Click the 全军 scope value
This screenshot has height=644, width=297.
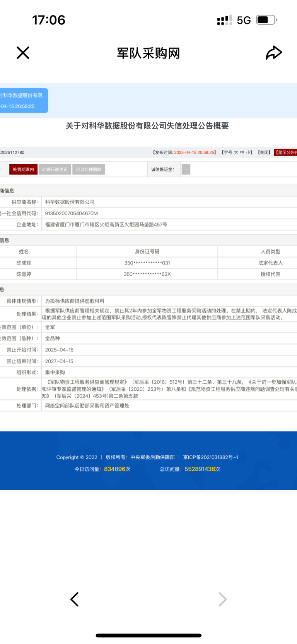(50, 327)
